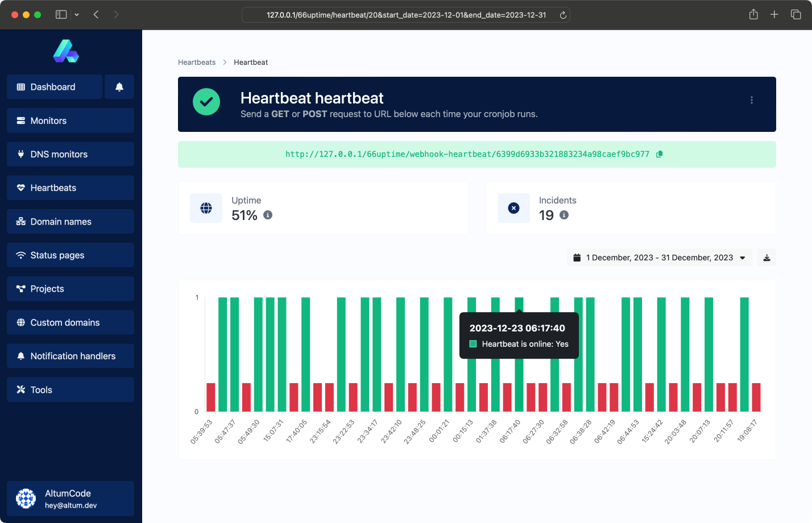Toggle Safari sidebar panel button
812x523 pixels.
point(60,14)
